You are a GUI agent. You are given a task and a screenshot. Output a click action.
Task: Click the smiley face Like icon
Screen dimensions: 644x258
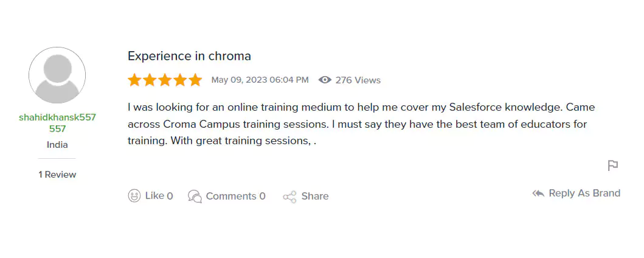[134, 196]
